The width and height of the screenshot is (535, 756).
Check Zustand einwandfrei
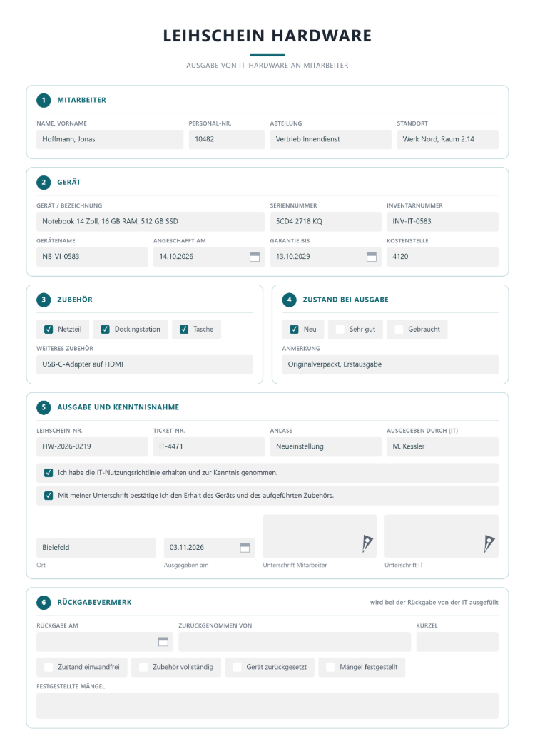[49, 668]
